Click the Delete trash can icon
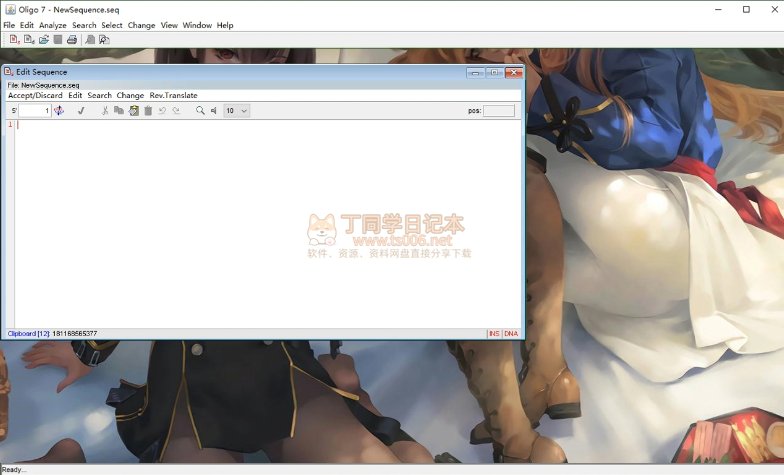Viewport: 784px width, 475px height. 148,110
